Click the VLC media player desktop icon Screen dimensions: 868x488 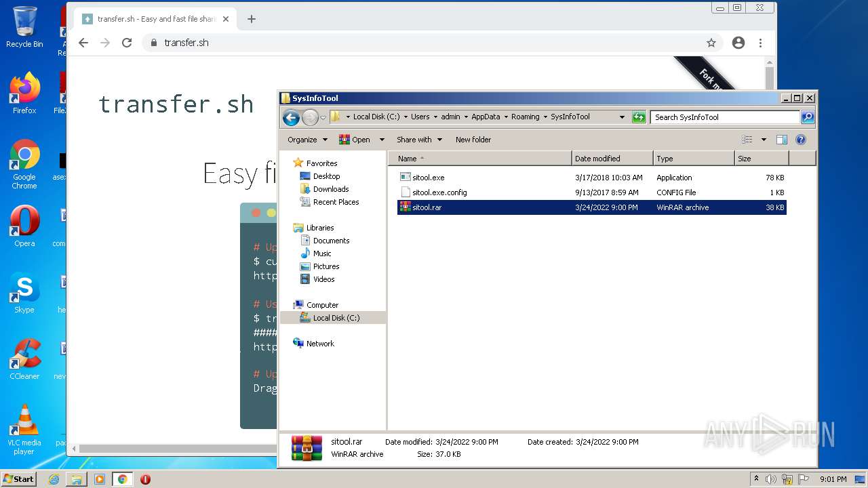[x=24, y=430]
